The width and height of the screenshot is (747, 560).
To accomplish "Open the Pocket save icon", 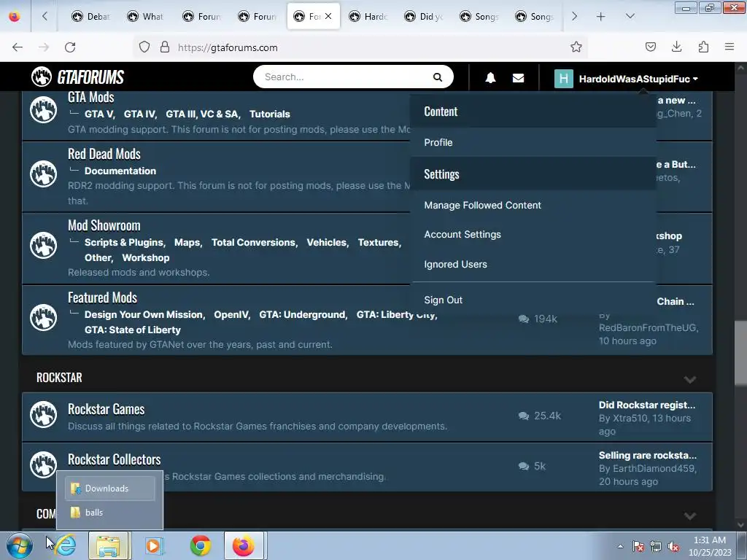I will click(x=650, y=47).
